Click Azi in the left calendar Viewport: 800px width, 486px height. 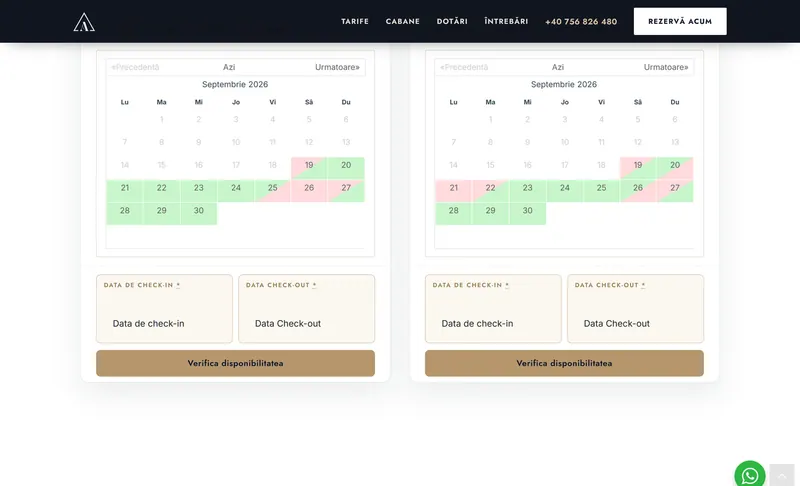click(229, 67)
